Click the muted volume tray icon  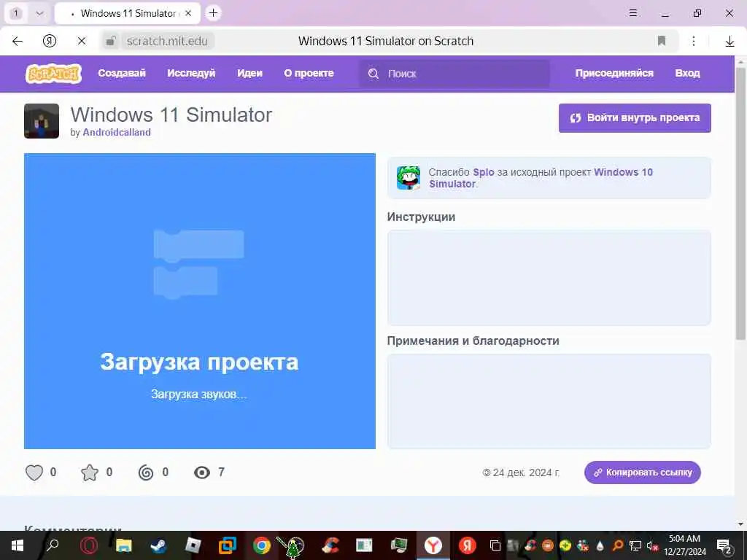pyautogui.click(x=651, y=545)
